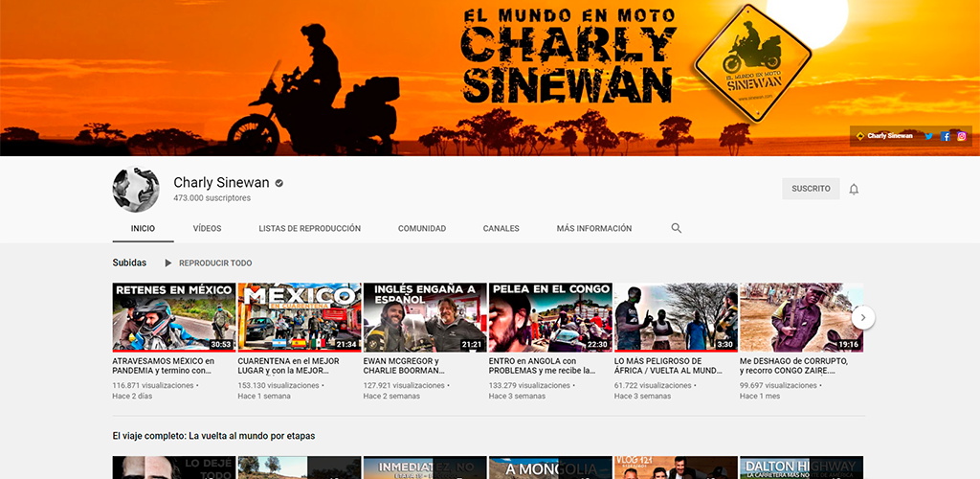
Task: Open the 19:16 duration video thumbnail
Action: click(802, 317)
